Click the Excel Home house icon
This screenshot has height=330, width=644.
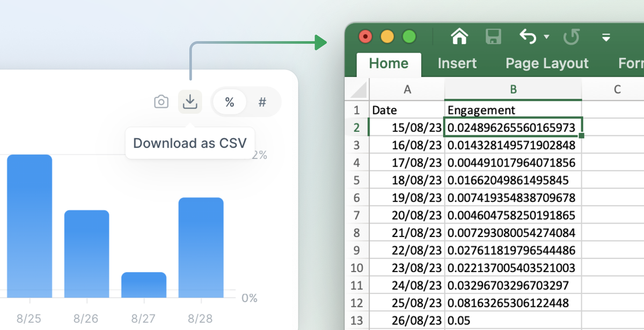(x=459, y=37)
